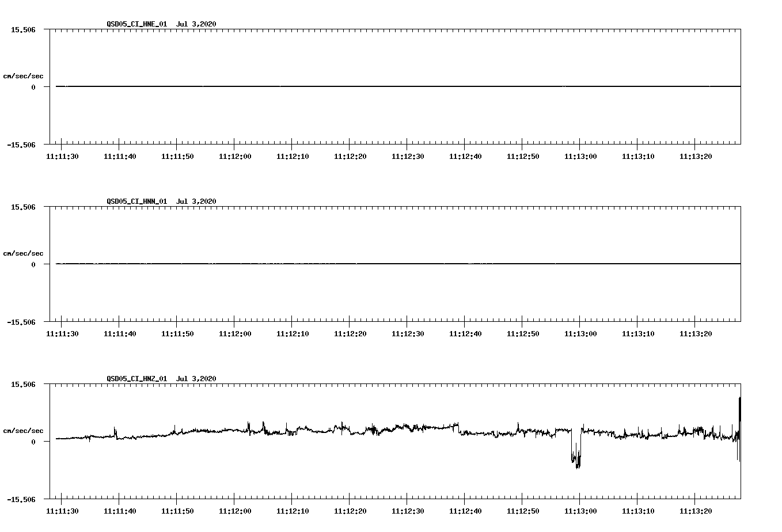
Task: Click the 11:11:40 time label under HNZ plot
Action: pos(120,511)
